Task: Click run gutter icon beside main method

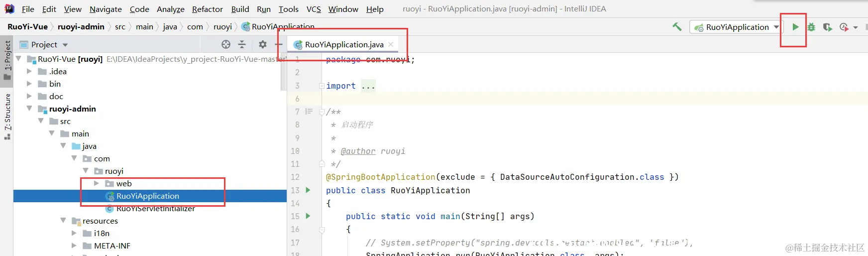Action: click(308, 216)
